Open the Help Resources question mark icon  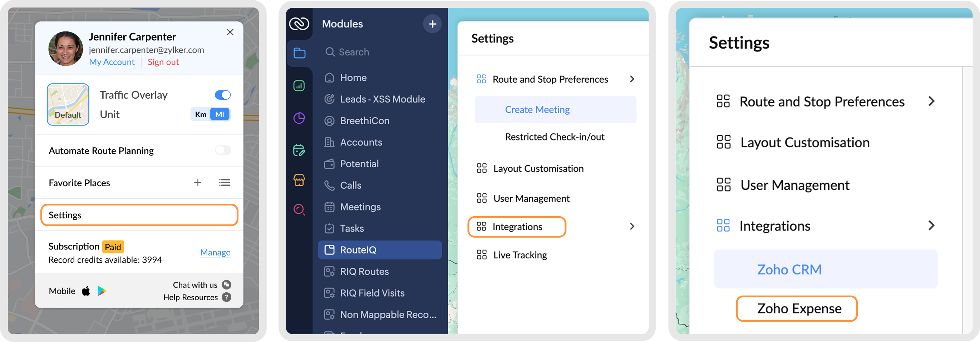point(227,297)
